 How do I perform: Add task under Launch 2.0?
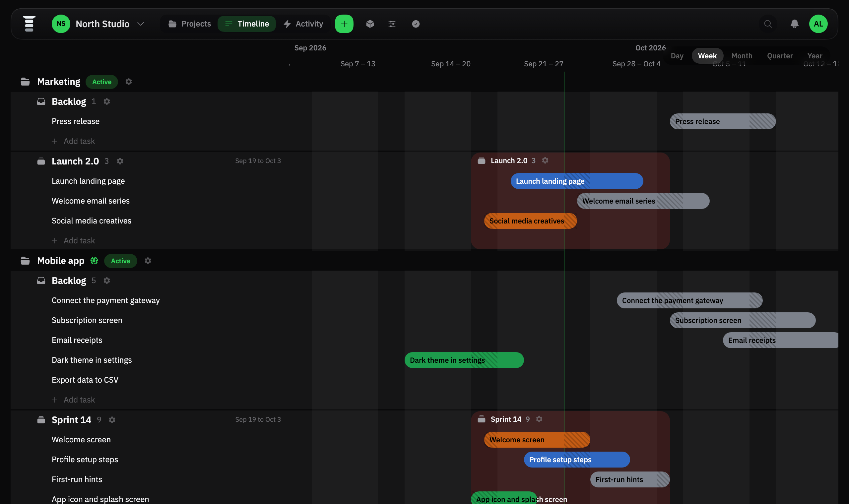73,240
